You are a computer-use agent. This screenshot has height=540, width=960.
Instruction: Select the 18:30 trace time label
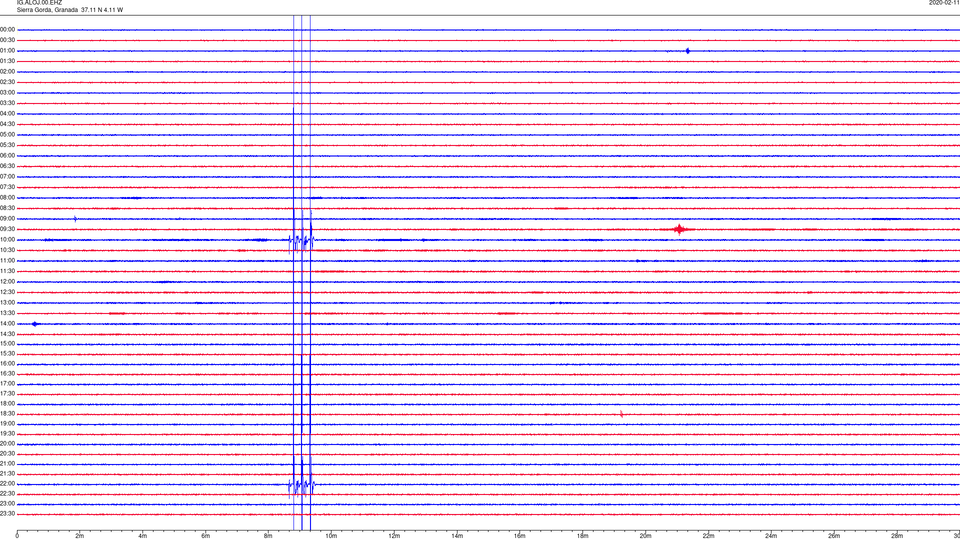tap(7, 414)
